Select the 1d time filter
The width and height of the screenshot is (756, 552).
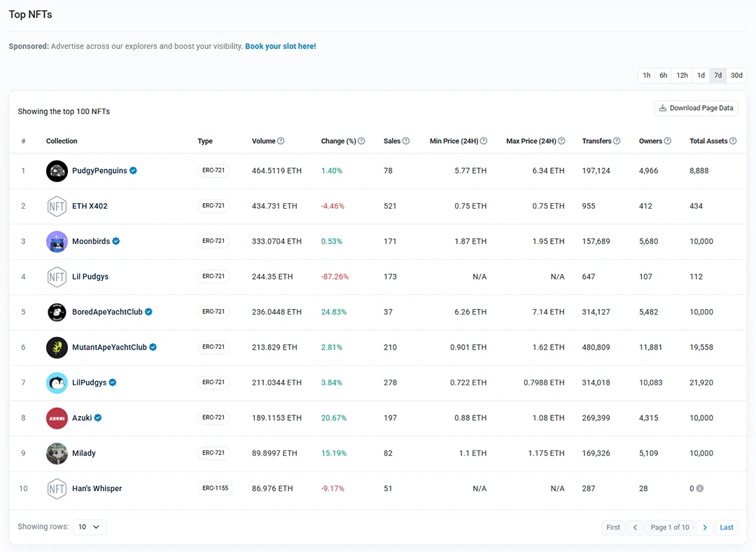click(701, 75)
